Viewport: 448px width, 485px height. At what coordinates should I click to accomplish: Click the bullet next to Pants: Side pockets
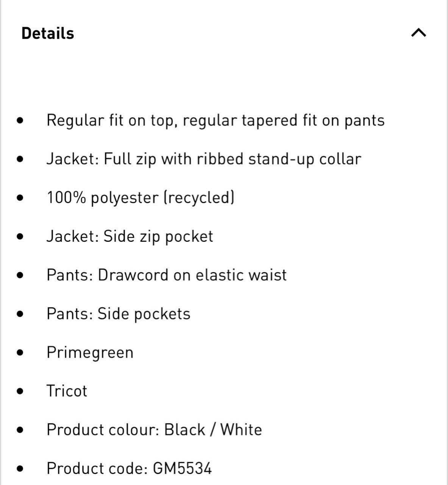(x=20, y=314)
